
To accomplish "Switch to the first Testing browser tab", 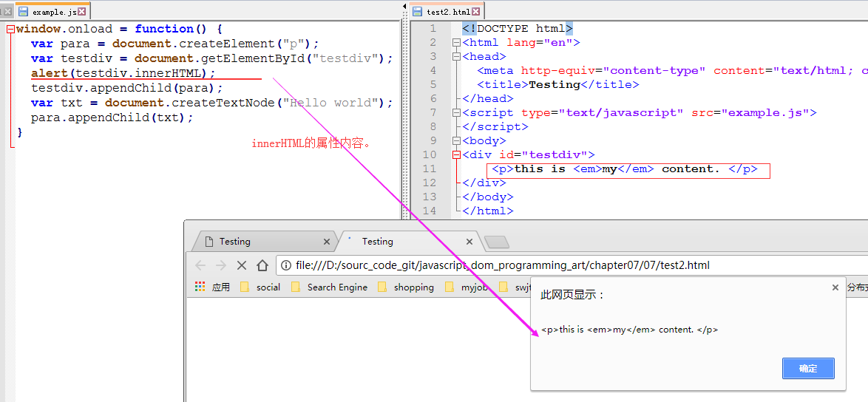I will [x=259, y=242].
